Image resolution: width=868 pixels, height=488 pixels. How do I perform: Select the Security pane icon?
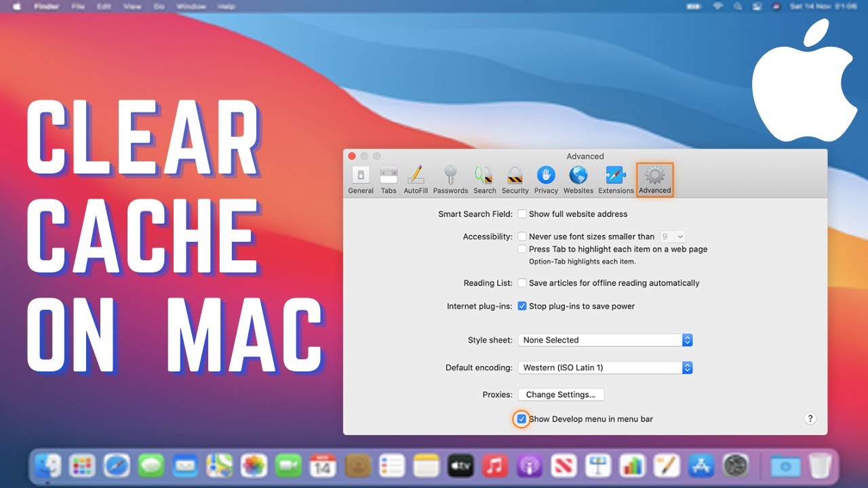(x=515, y=178)
